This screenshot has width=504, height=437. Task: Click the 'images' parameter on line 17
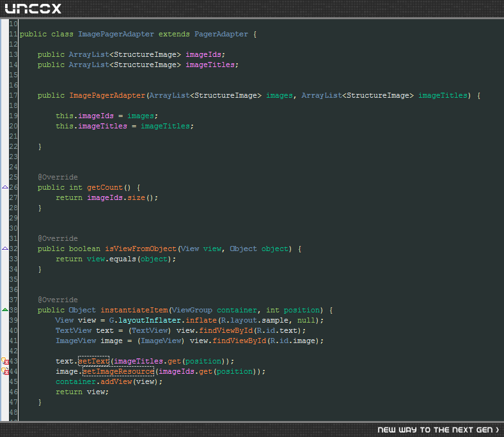(x=280, y=95)
